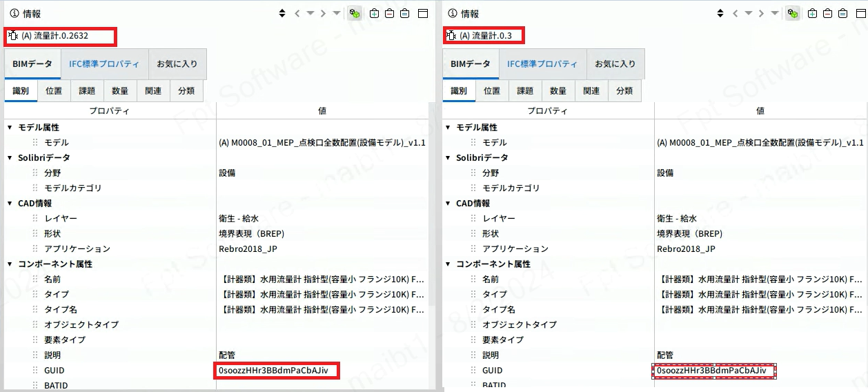This screenshot has width=868, height=392.
Task: Maximize the right 情報 panel window icon
Action: tap(862, 13)
